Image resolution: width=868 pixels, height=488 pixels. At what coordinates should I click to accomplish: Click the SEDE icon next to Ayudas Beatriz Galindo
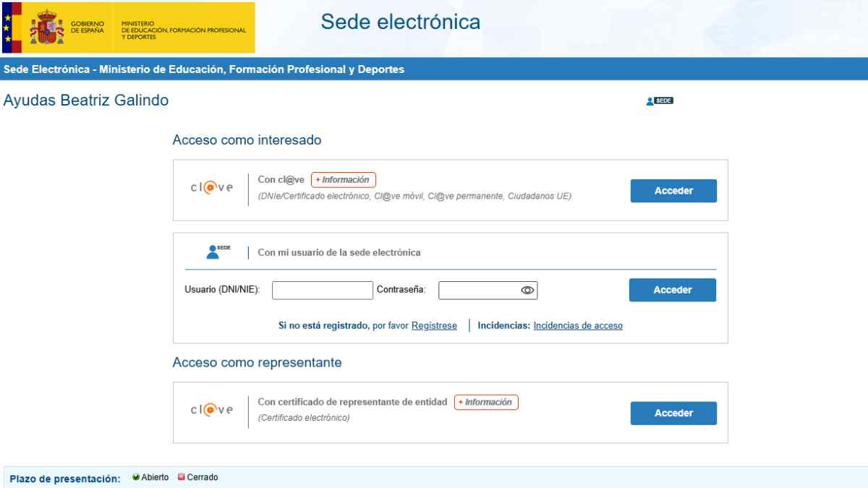659,100
